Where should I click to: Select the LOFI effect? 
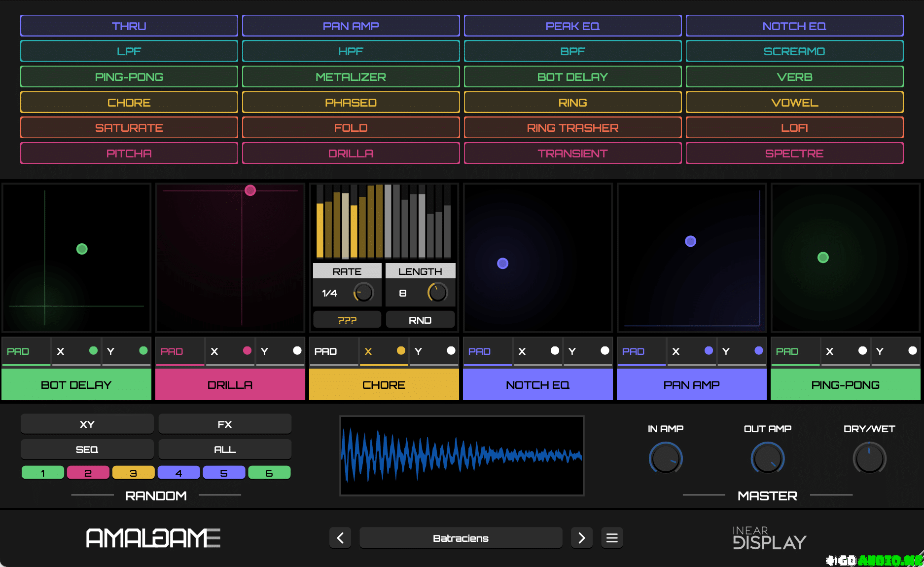tap(795, 128)
